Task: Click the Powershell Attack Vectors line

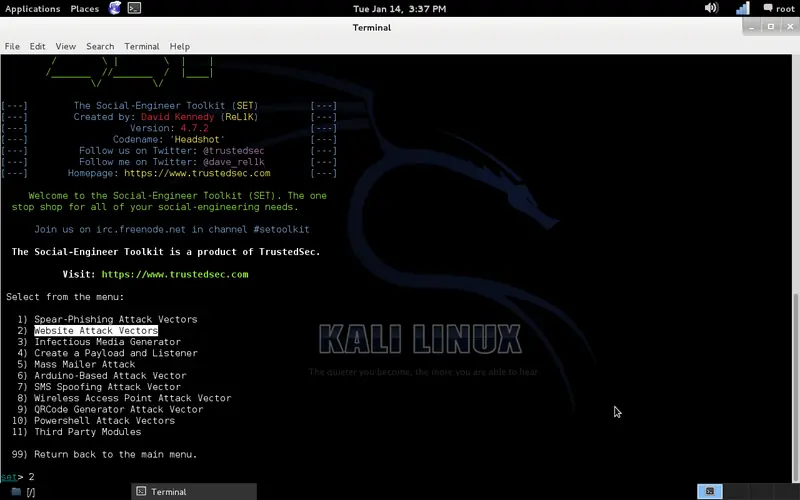Action: point(105,420)
